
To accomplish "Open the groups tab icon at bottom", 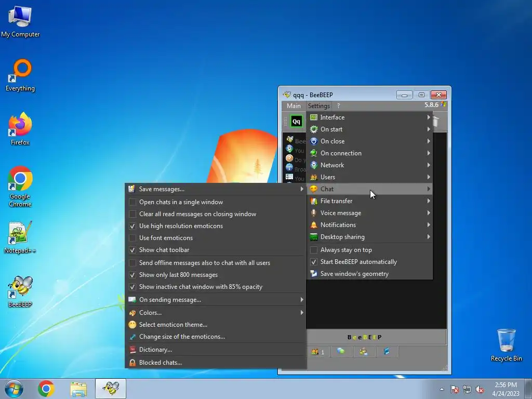I will click(x=363, y=352).
